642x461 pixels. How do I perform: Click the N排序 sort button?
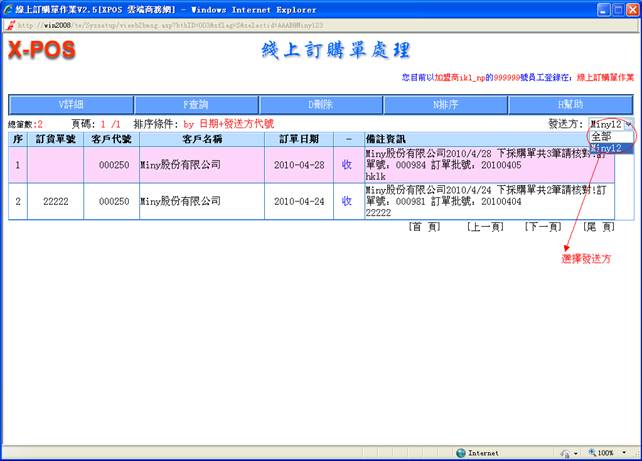click(446, 104)
